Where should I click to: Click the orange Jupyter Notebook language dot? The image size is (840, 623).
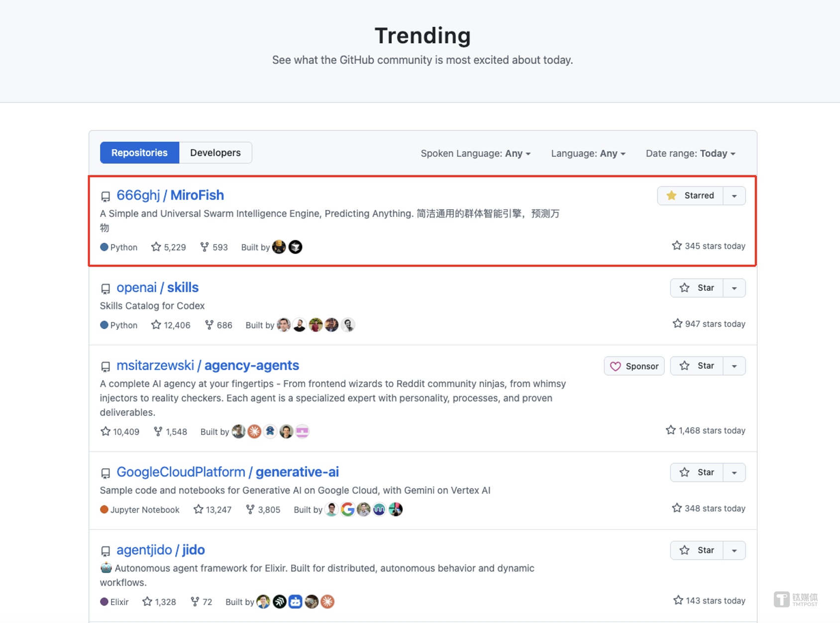pyautogui.click(x=104, y=509)
